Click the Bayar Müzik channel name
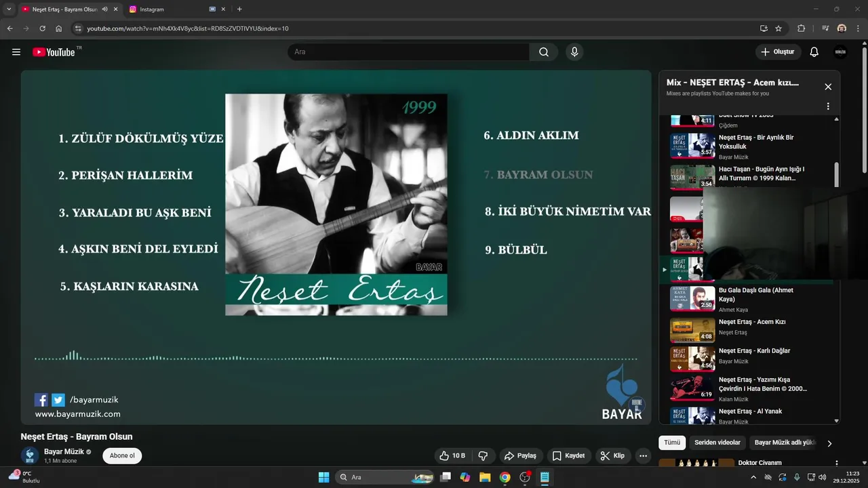Viewport: 868px width, 488px height. (x=64, y=451)
